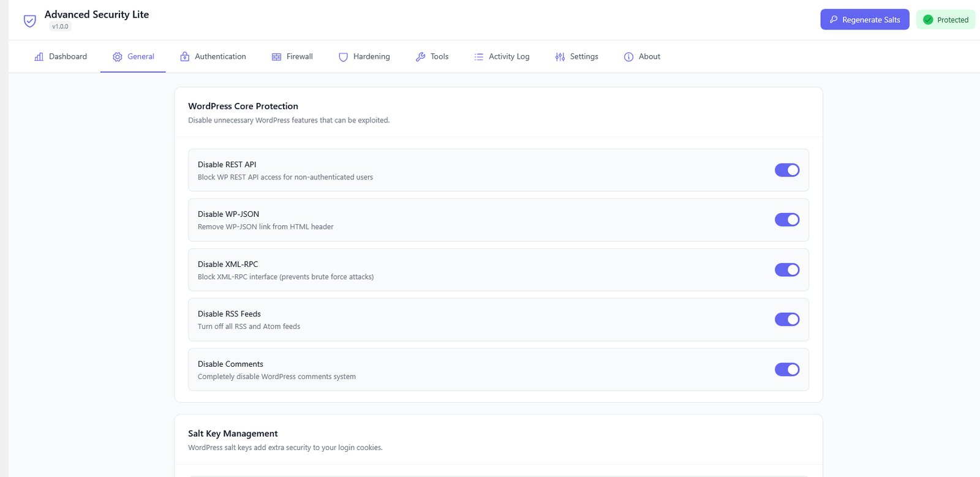Click the Dashboard bar chart icon
This screenshot has height=477, width=980.
(39, 57)
